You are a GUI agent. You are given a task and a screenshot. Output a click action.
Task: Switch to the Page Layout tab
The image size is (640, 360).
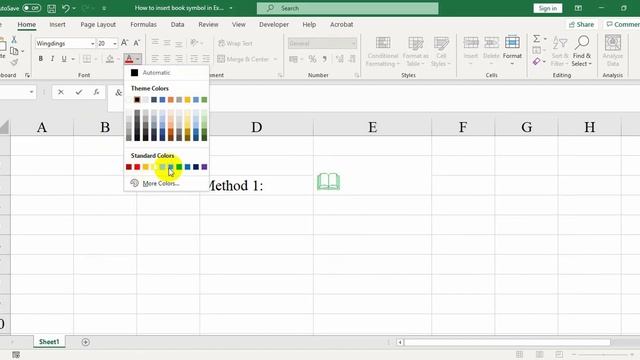click(x=98, y=24)
